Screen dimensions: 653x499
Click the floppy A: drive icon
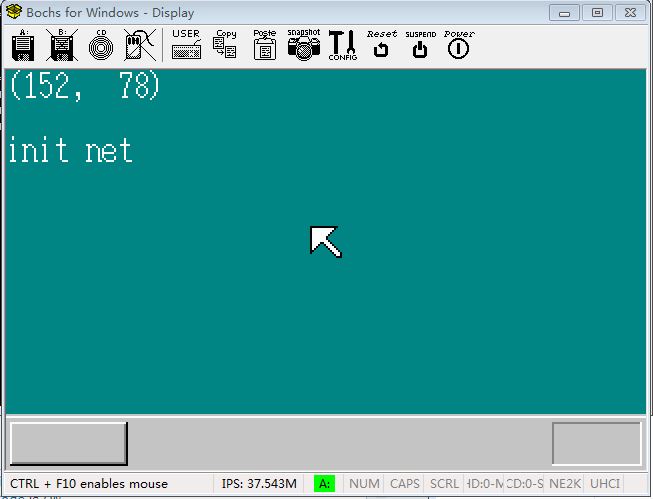pyautogui.click(x=23, y=45)
